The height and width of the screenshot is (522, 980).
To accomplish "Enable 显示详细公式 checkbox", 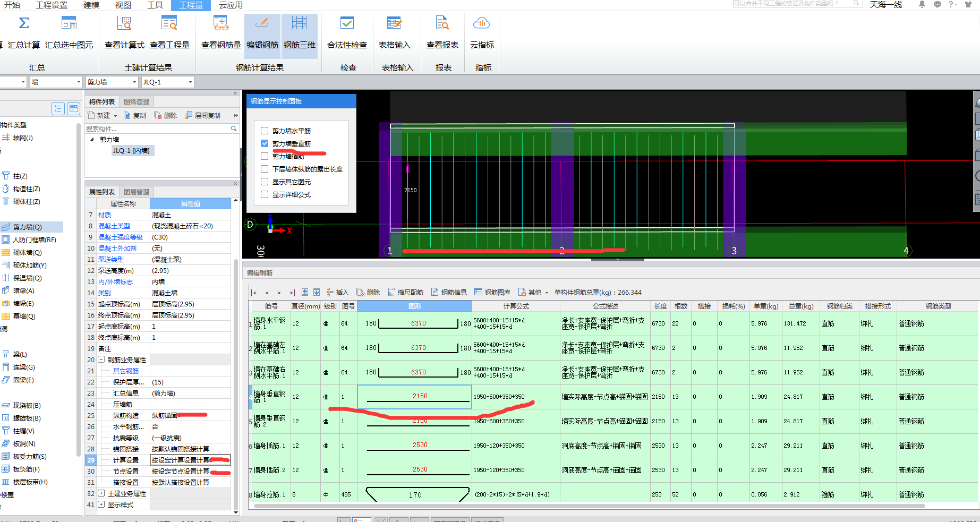I will pos(265,194).
